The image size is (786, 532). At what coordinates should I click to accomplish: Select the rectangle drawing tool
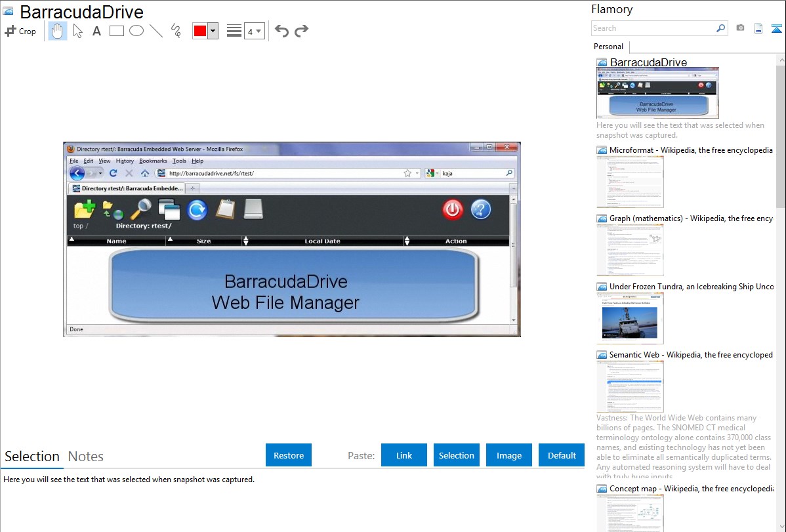tap(116, 31)
